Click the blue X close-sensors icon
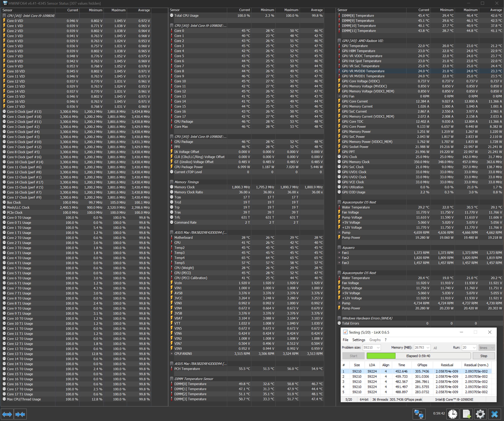The image size is (504, 421). [494, 414]
